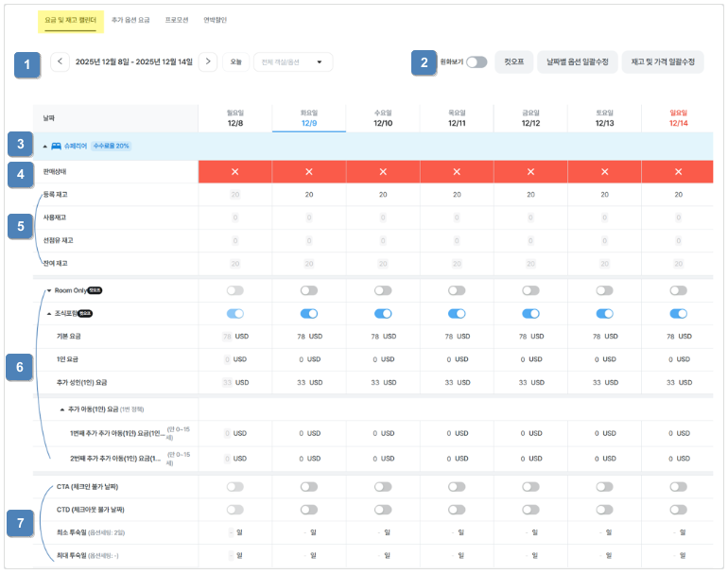Screen dimensions: 728x574
Task: Expand the Room Only rate option
Action: point(48,290)
